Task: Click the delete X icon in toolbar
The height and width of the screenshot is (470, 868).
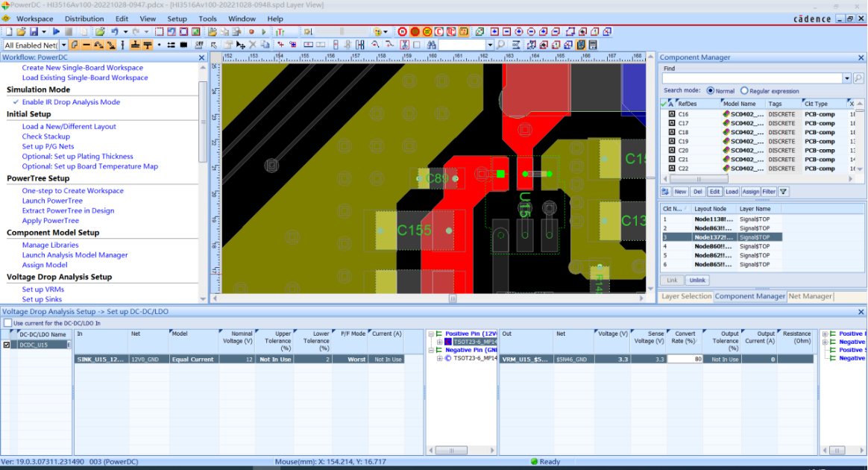Action: (253, 45)
